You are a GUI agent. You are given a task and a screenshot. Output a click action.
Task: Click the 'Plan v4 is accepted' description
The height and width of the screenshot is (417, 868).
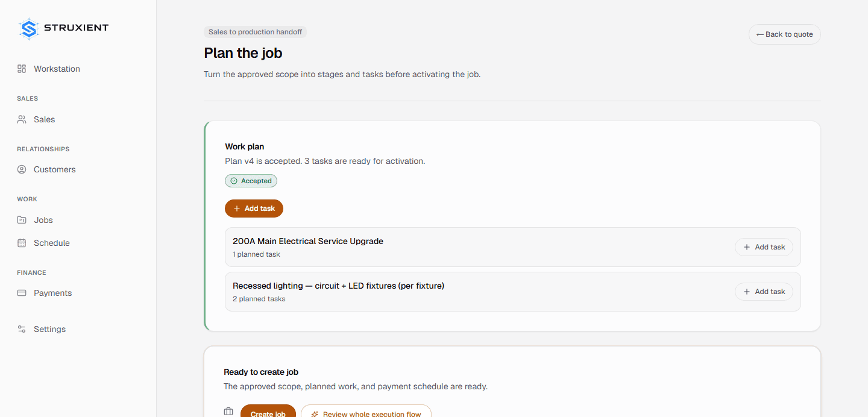325,161
